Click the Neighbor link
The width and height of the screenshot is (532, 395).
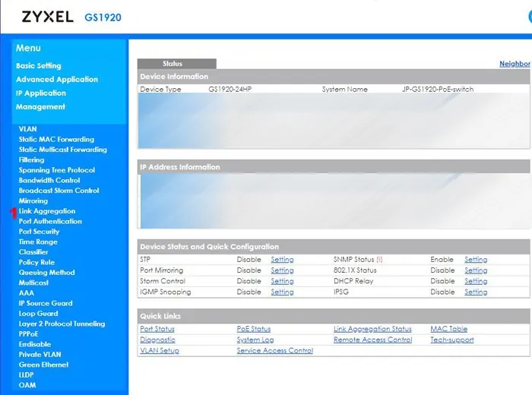515,64
